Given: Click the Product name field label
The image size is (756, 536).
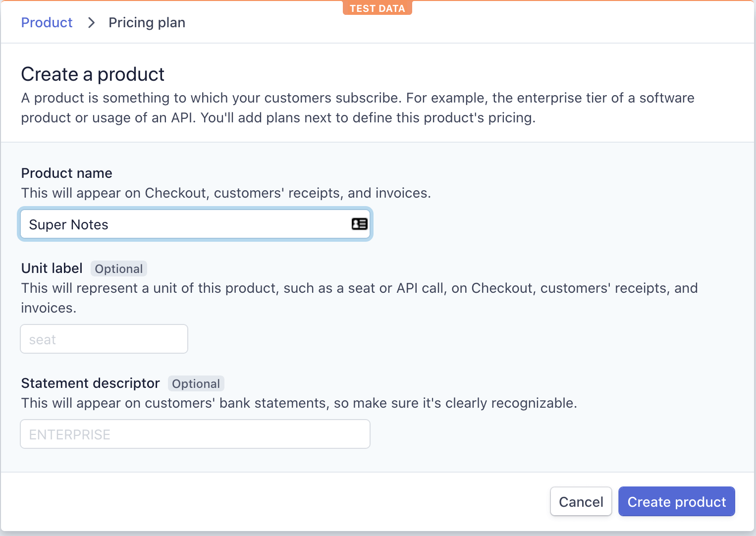Looking at the screenshot, I should pyautogui.click(x=67, y=173).
